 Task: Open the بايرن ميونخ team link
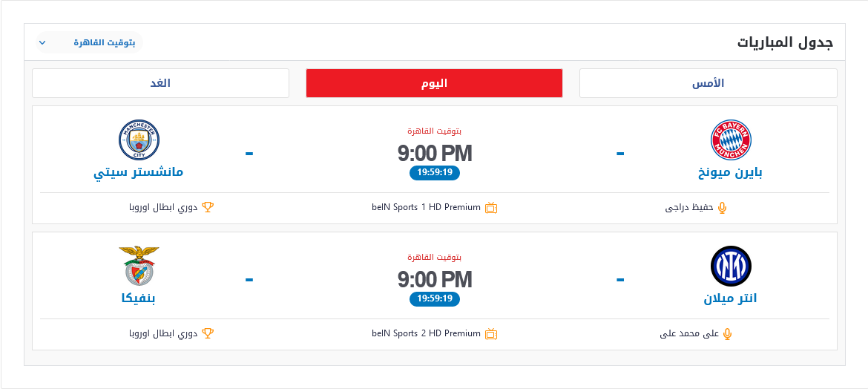tap(731, 173)
